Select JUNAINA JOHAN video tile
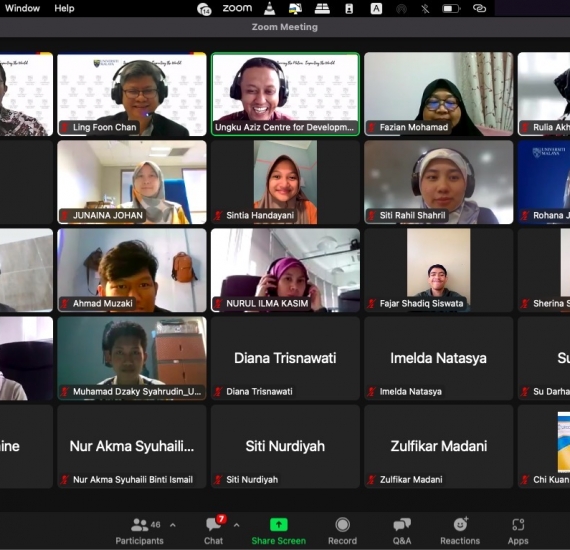Screen dimensions: 570x550 point(132,182)
